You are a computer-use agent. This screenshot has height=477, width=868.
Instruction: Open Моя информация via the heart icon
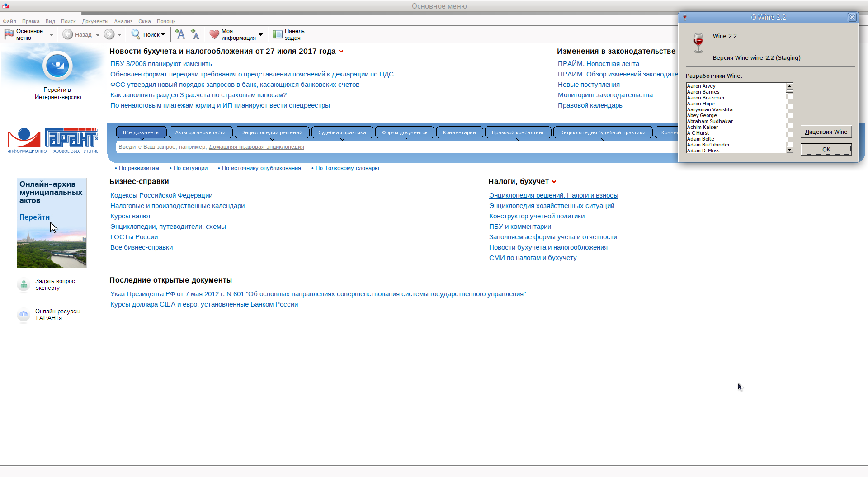pos(214,34)
